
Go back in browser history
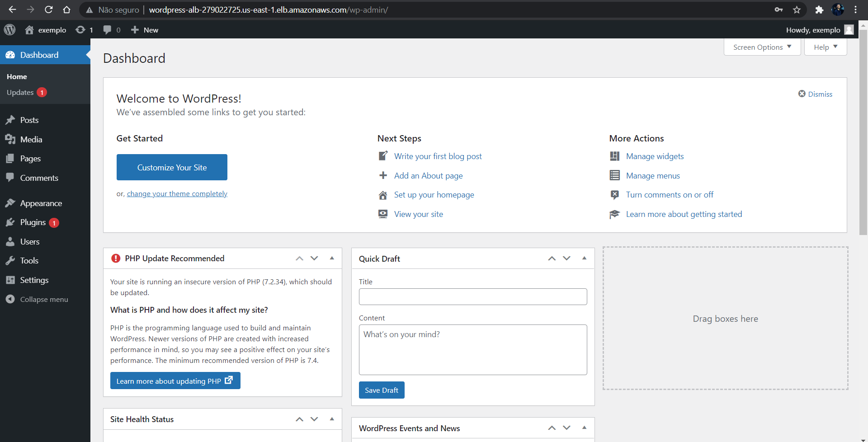(x=12, y=9)
